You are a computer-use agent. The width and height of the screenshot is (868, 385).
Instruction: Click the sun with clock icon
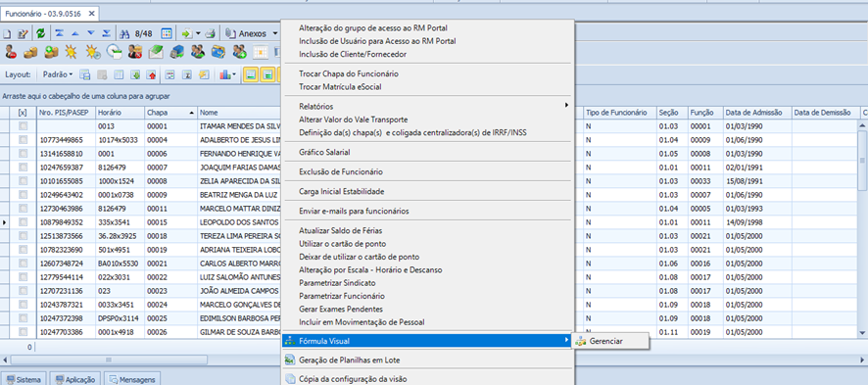point(92,52)
